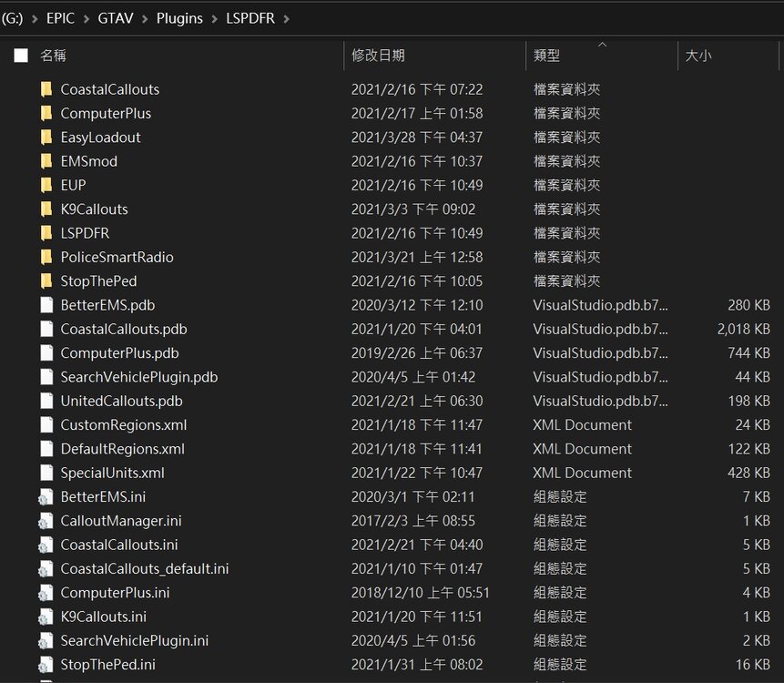The width and height of the screenshot is (784, 683).
Task: Navigate to EPIC via the breadcrumb path
Action: 60,17
